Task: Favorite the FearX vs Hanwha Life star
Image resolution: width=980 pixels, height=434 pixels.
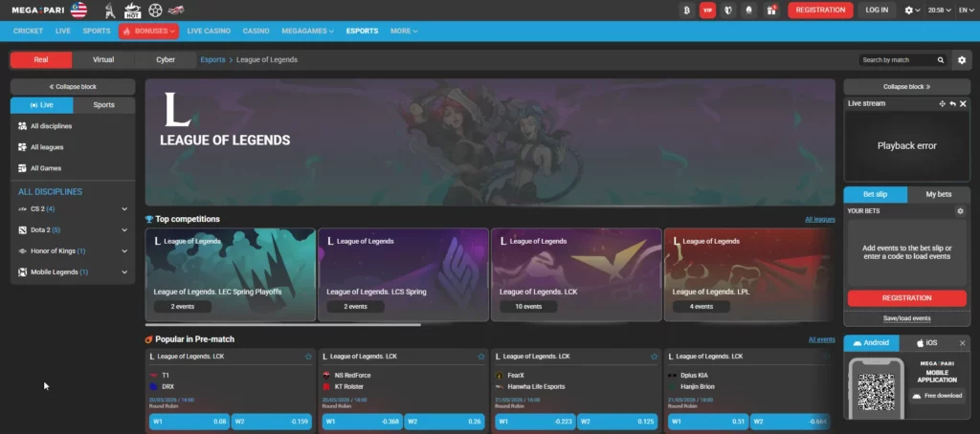Action: (655, 357)
